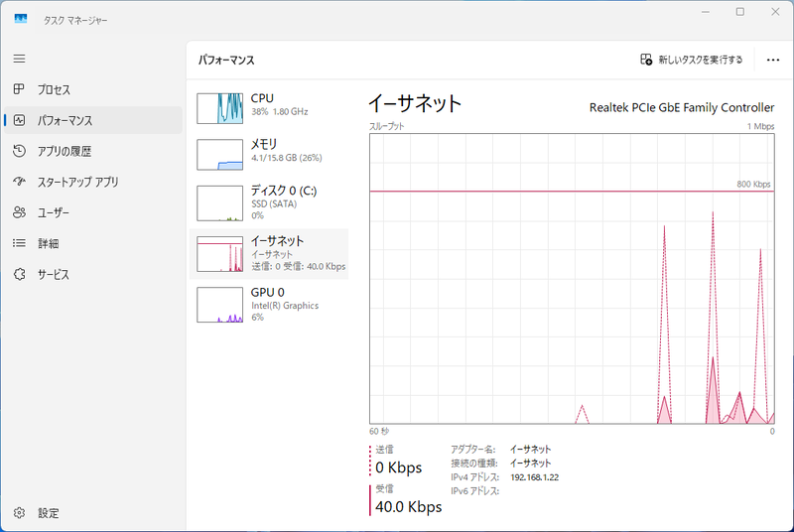Click the CPU 38% 1.80 GHz text

point(280,112)
